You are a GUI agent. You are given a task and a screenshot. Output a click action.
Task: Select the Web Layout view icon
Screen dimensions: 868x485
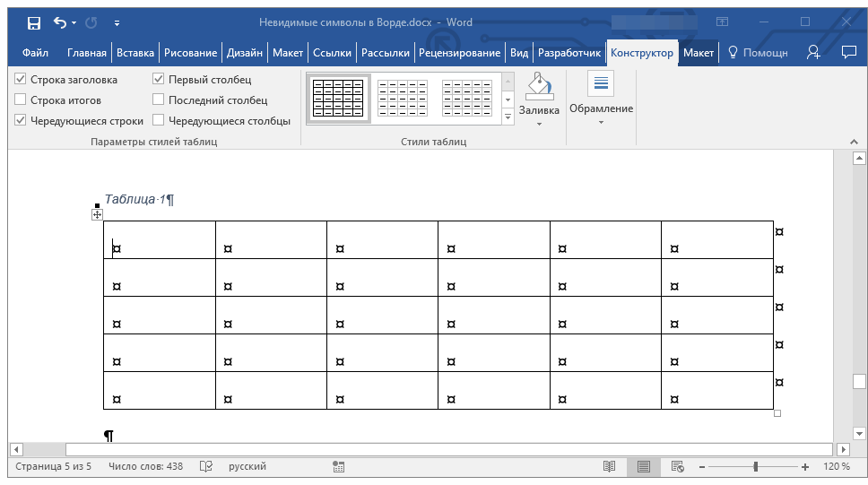(x=678, y=467)
